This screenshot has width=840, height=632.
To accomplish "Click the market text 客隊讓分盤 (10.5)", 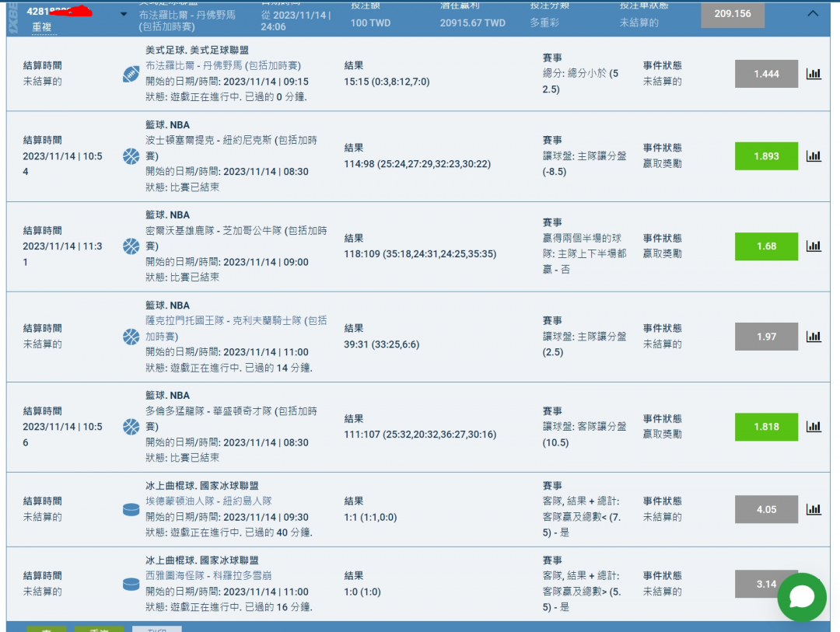I will click(584, 435).
